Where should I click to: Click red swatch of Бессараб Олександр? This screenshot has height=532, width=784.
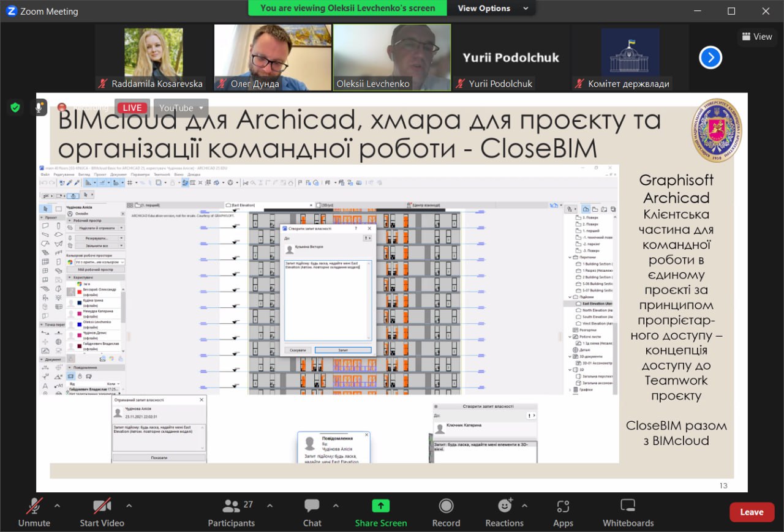pos(80,291)
